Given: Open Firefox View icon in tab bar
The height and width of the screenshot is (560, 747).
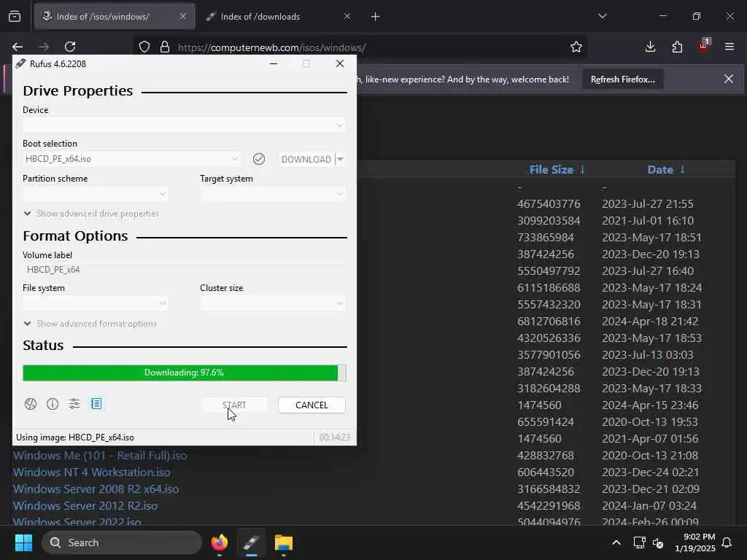Looking at the screenshot, I should (15, 16).
